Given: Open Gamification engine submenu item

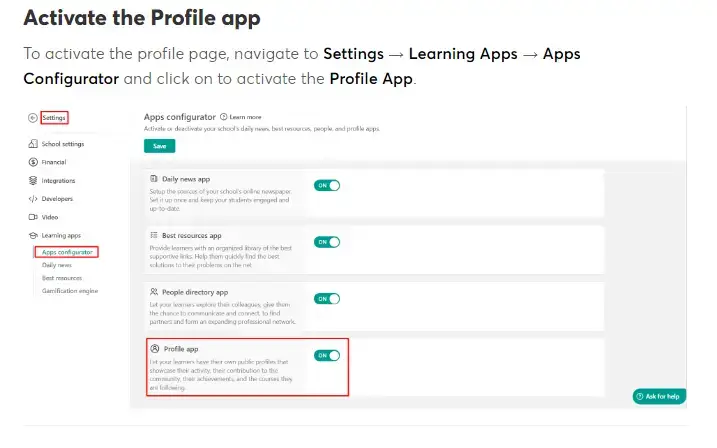Looking at the screenshot, I should pos(70,291).
